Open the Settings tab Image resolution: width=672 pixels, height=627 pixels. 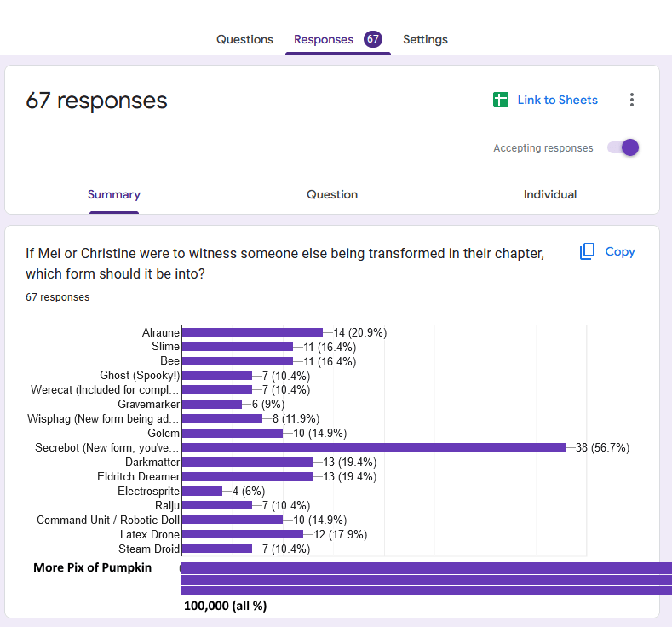[425, 39]
